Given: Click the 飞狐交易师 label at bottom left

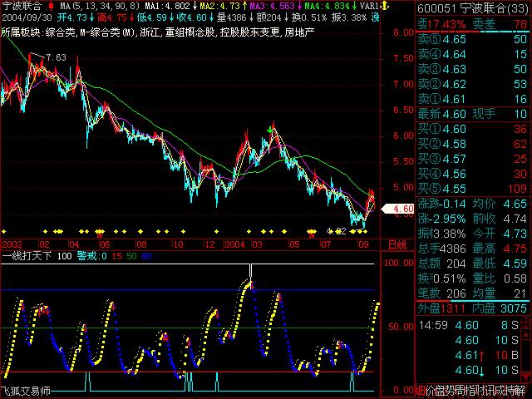Looking at the screenshot, I should (x=26, y=391).
